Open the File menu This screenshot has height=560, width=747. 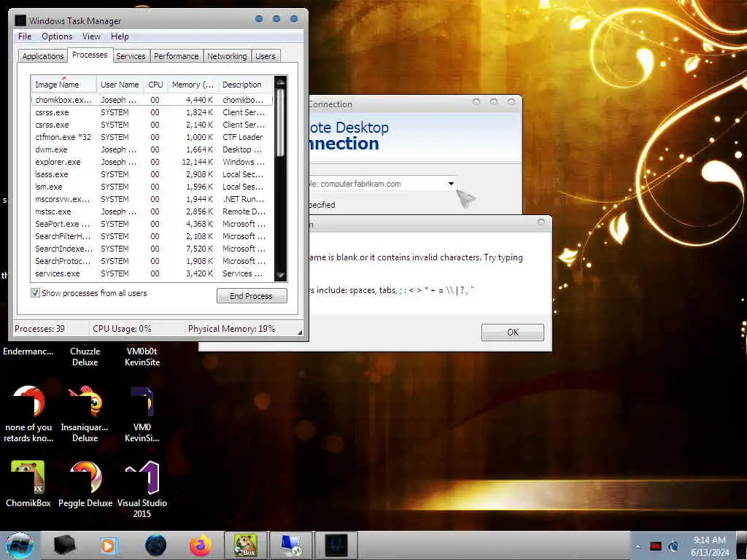click(x=25, y=36)
